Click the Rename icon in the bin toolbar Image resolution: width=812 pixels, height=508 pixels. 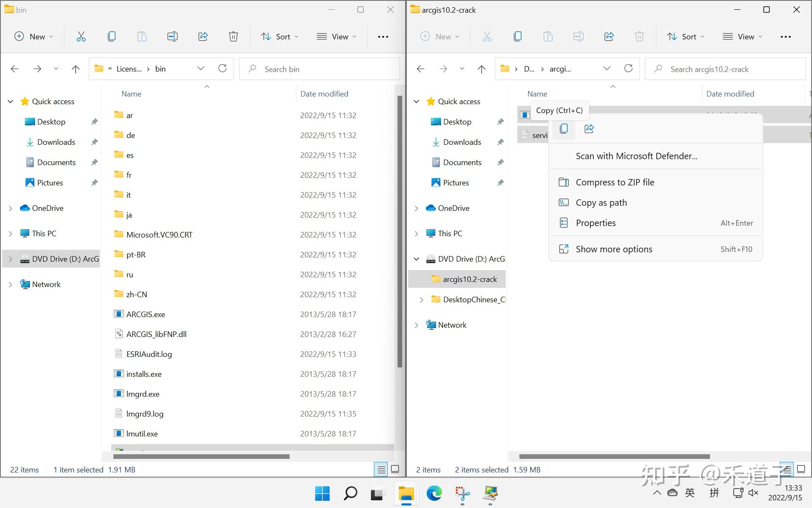(x=173, y=36)
